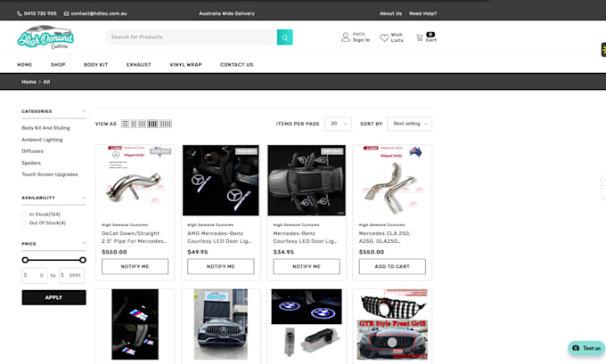This screenshot has width=606, height=364.
Task: Click the maximum price input field
Action: click(71, 276)
